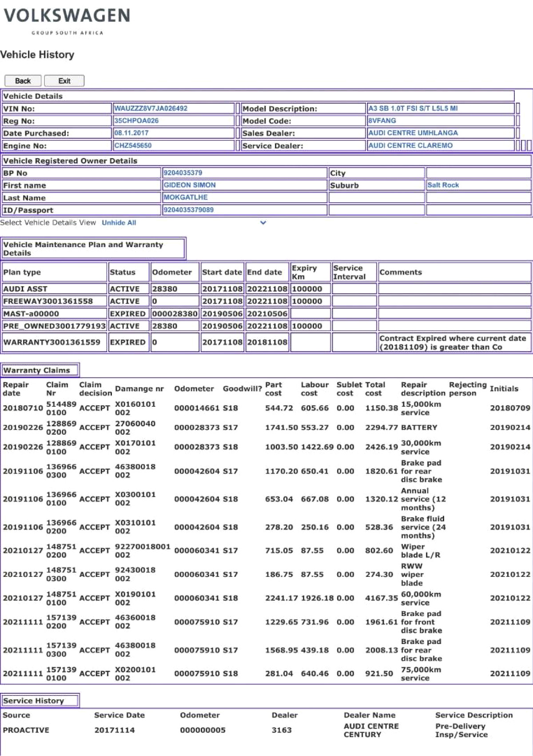Click the First name field GIDEON SIMON
Screen dimensions: 533x756
click(245, 185)
